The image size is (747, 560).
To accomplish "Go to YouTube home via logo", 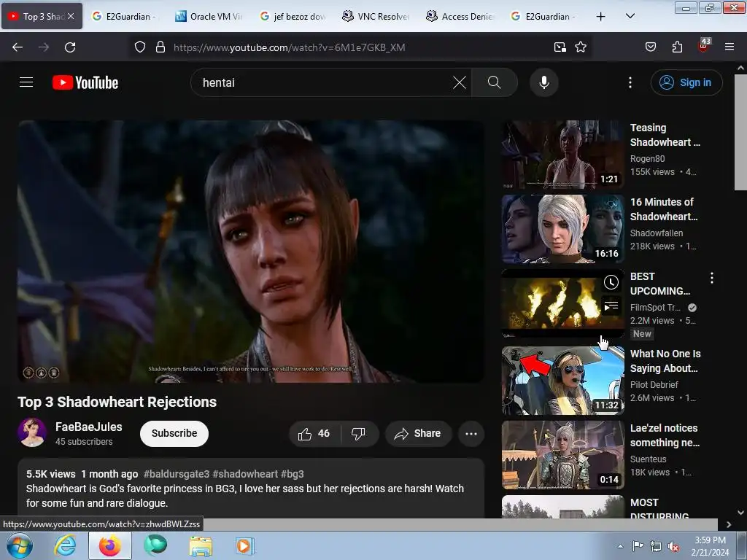I will pyautogui.click(x=85, y=82).
